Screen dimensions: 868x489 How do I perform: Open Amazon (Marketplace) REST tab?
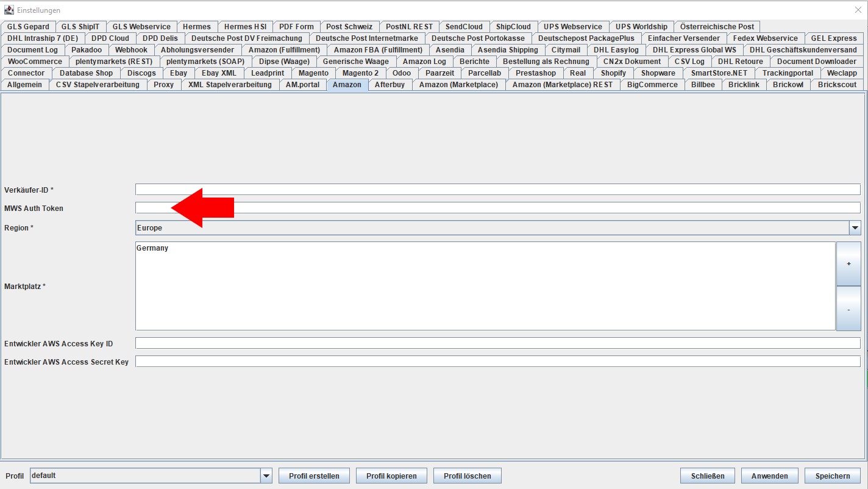tap(563, 84)
